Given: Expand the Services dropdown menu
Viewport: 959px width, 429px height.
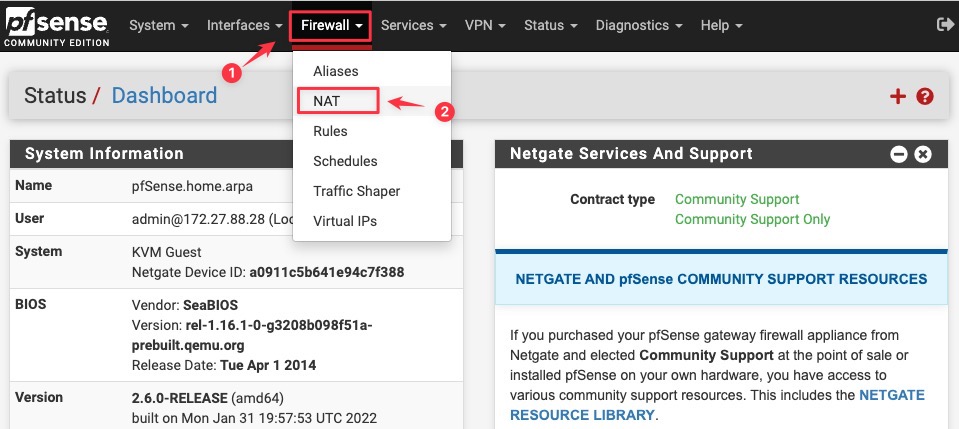Looking at the screenshot, I should point(413,25).
